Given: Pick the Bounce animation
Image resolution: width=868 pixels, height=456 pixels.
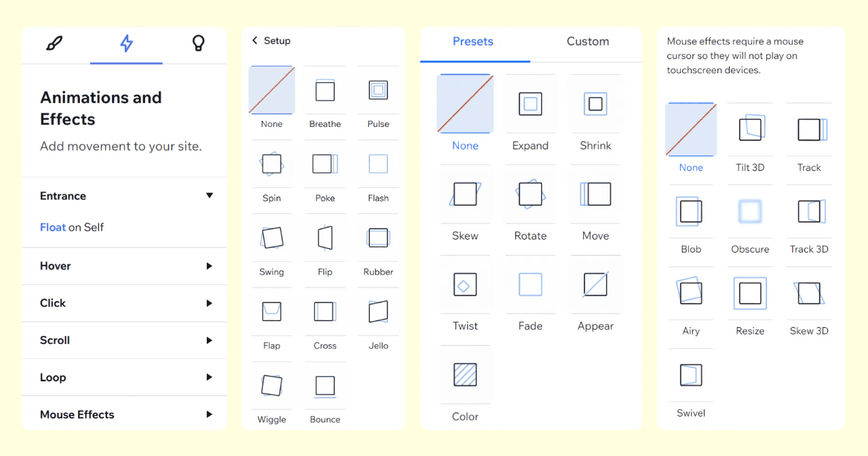Looking at the screenshot, I should tap(325, 385).
